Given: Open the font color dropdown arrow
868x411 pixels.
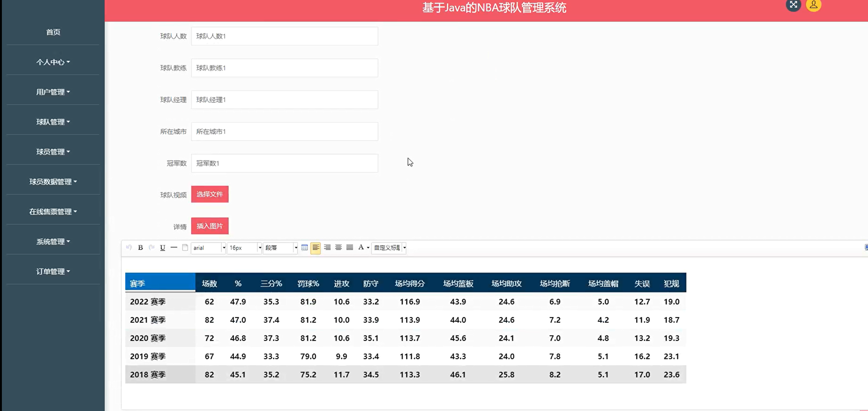Looking at the screenshot, I should coord(368,248).
